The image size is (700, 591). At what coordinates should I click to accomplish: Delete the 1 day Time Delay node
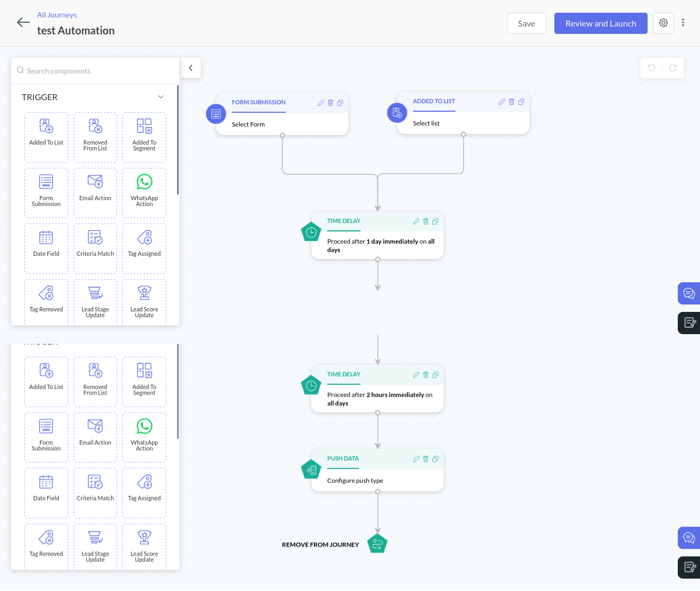pos(426,221)
